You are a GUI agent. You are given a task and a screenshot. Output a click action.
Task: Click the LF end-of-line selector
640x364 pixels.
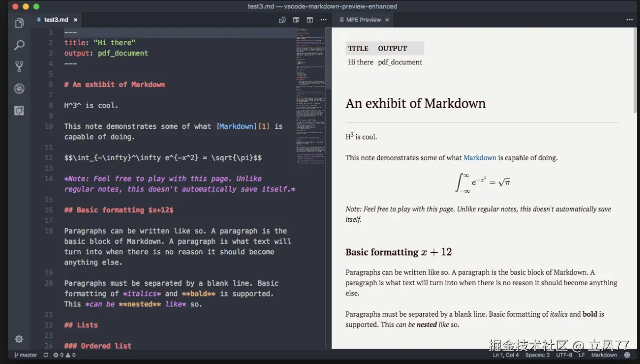(581, 355)
